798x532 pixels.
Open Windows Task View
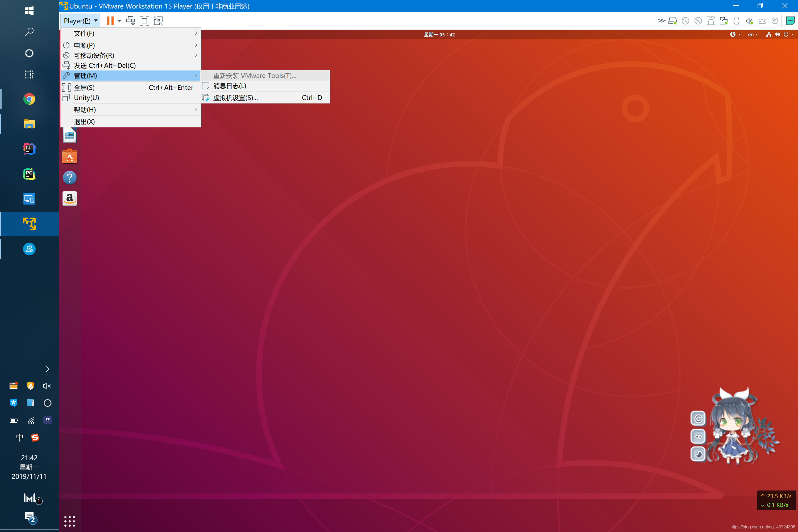(29, 74)
